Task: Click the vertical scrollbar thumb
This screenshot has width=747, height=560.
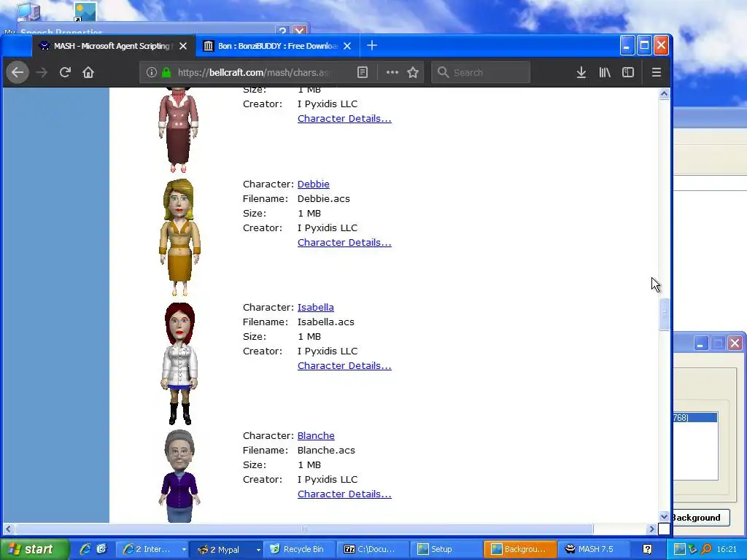Action: 664,314
